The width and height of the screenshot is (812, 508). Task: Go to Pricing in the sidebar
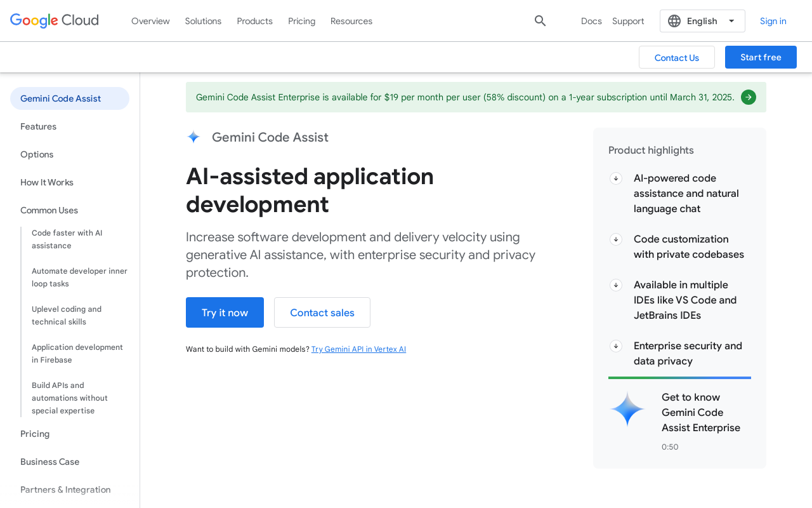click(x=35, y=434)
